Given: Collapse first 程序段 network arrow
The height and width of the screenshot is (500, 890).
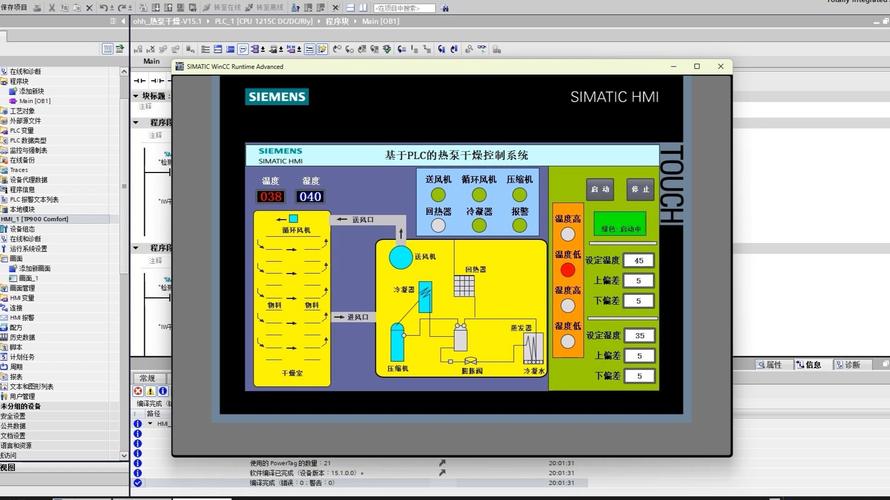Looking at the screenshot, I should tap(136, 122).
